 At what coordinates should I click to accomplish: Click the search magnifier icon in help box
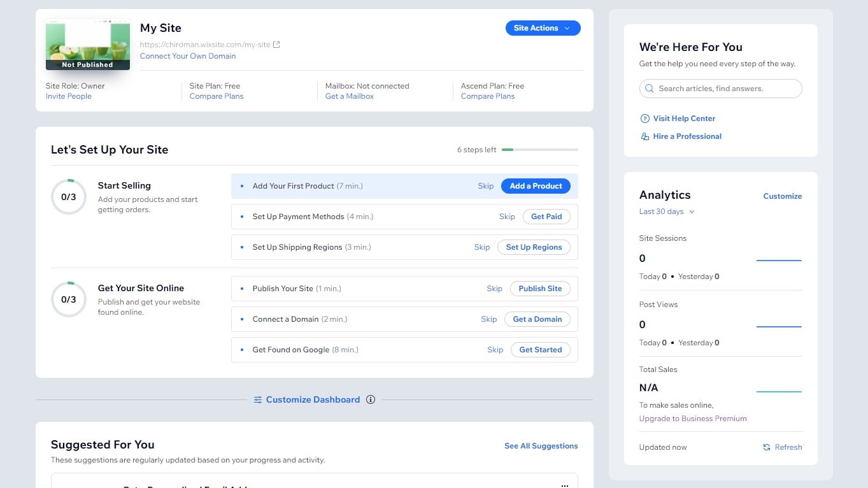coord(650,89)
